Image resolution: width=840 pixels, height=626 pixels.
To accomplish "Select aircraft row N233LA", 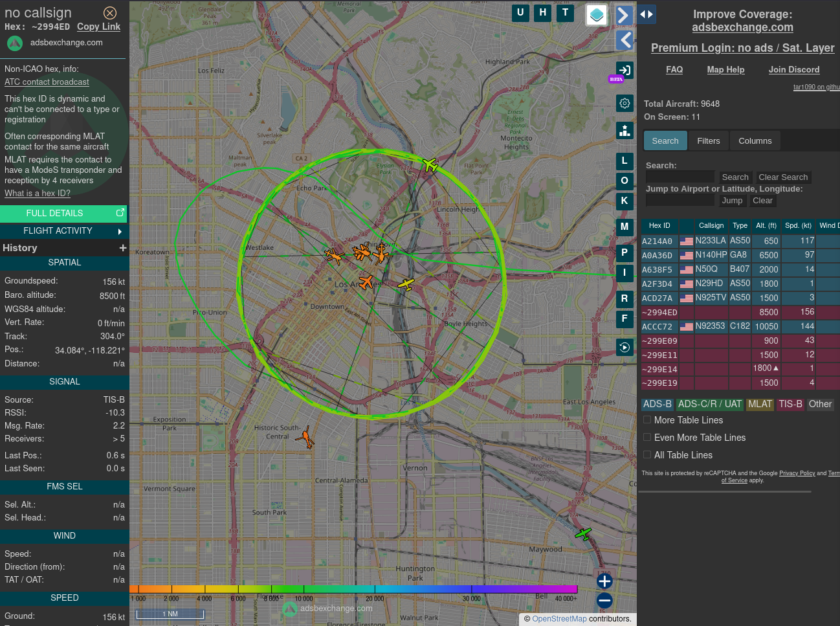I will tap(740, 241).
